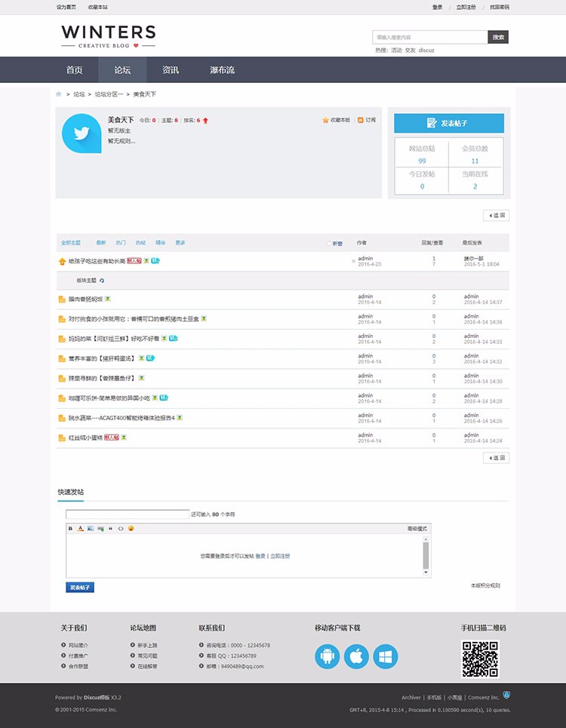The width and height of the screenshot is (566, 728).
Task: Click the 发表帖子 submit button under editor
Action: (80, 588)
